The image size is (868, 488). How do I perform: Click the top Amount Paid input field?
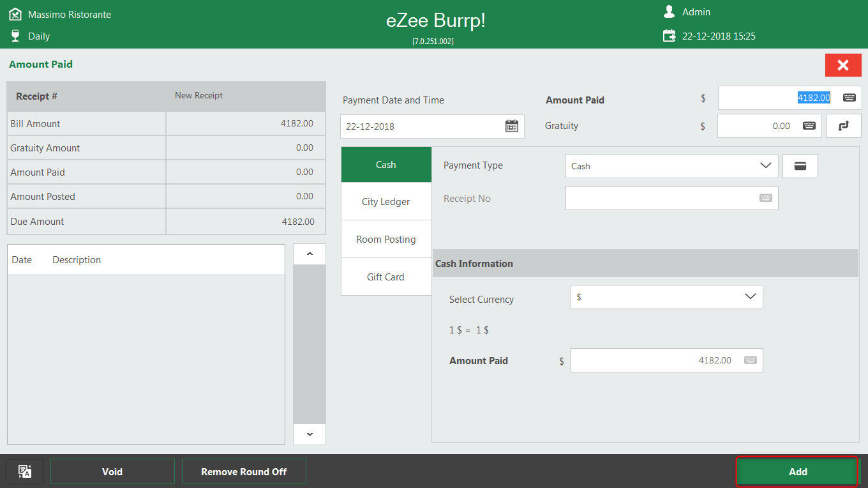point(790,98)
